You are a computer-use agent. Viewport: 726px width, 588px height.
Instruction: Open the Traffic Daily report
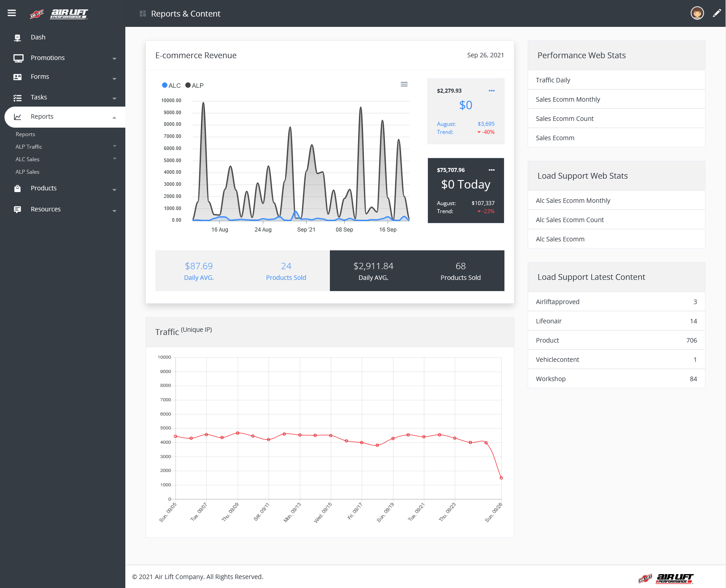pos(616,80)
